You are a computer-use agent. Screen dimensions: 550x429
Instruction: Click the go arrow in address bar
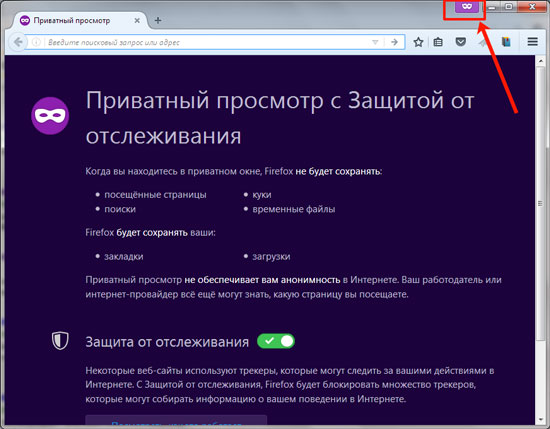coord(395,42)
